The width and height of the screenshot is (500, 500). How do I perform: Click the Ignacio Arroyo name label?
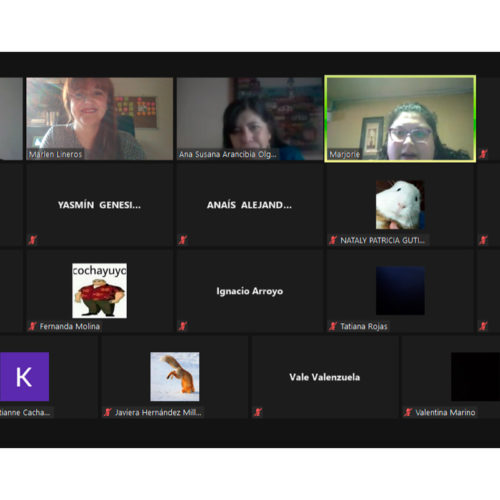tap(250, 291)
